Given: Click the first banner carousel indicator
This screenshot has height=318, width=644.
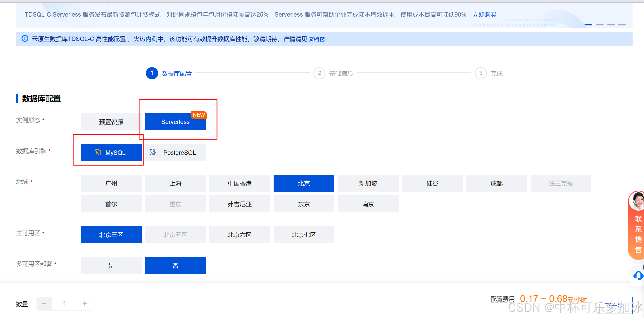Looking at the screenshot, I should 588,25.
